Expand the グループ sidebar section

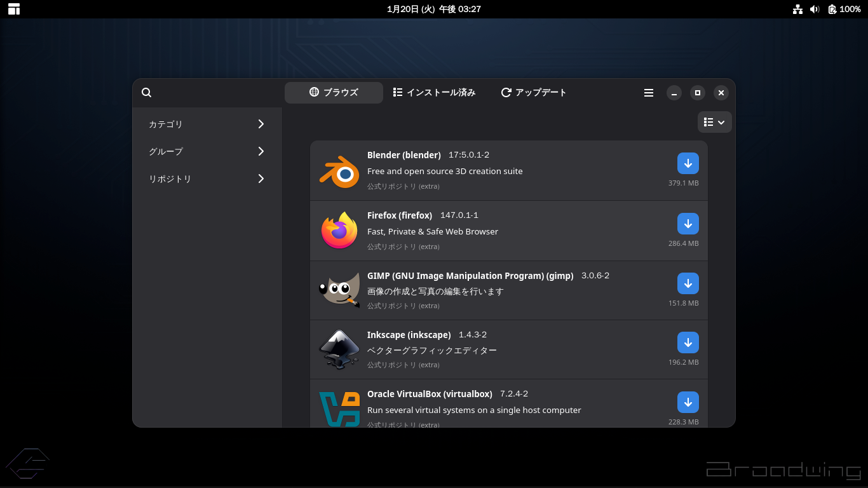point(207,151)
